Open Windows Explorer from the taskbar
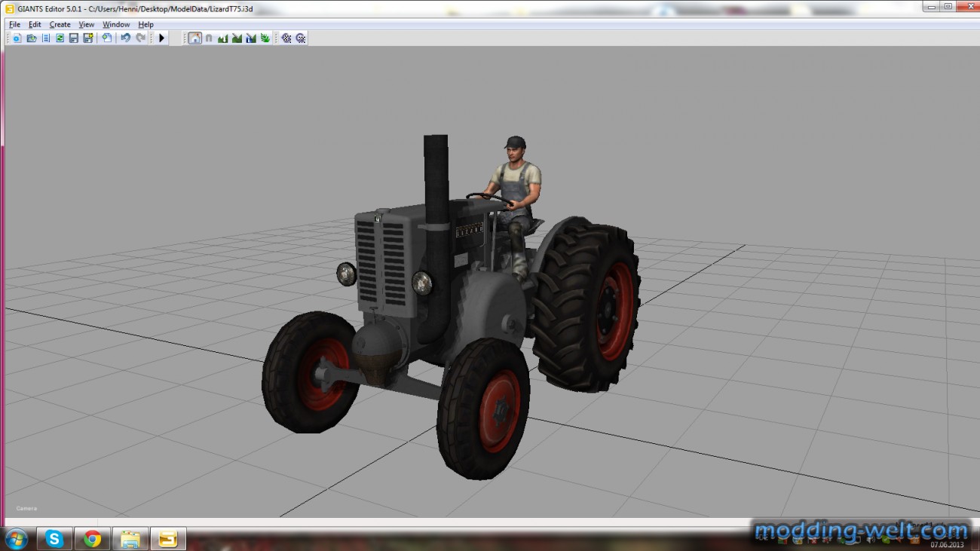The image size is (980, 551). 130,539
